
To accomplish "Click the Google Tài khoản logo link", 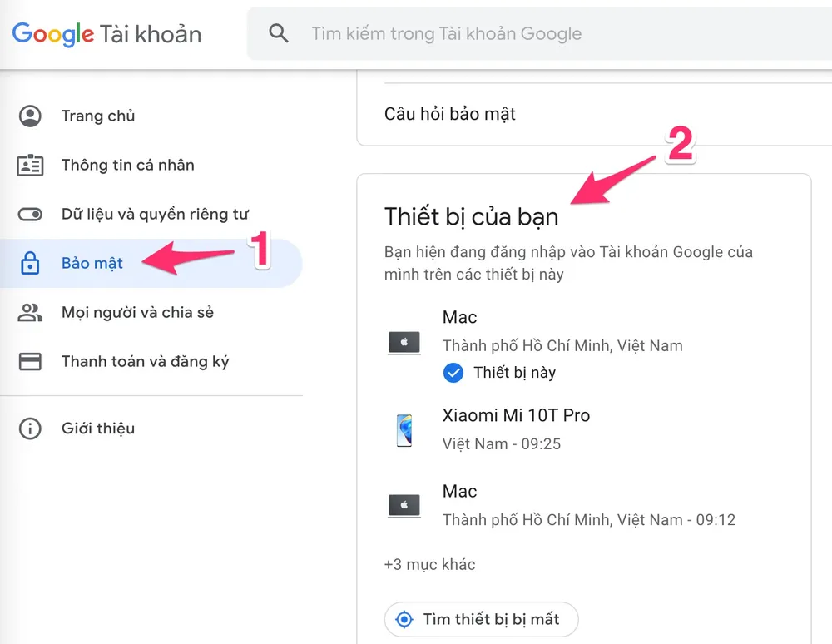I will point(106,34).
